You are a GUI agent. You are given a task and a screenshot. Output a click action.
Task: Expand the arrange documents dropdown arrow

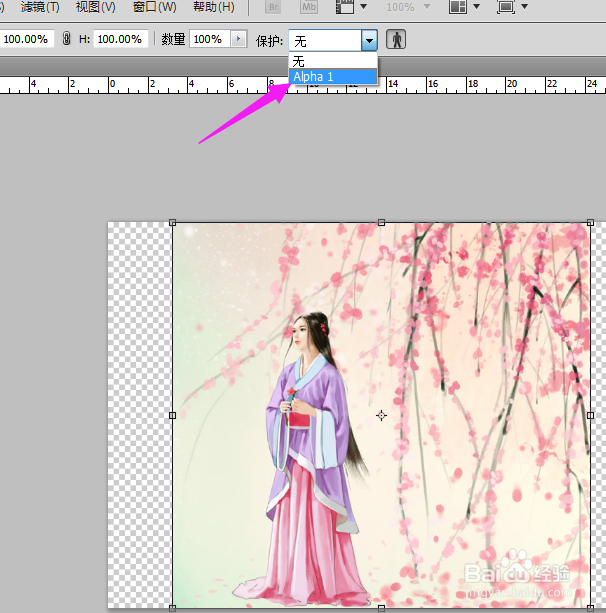[x=477, y=7]
